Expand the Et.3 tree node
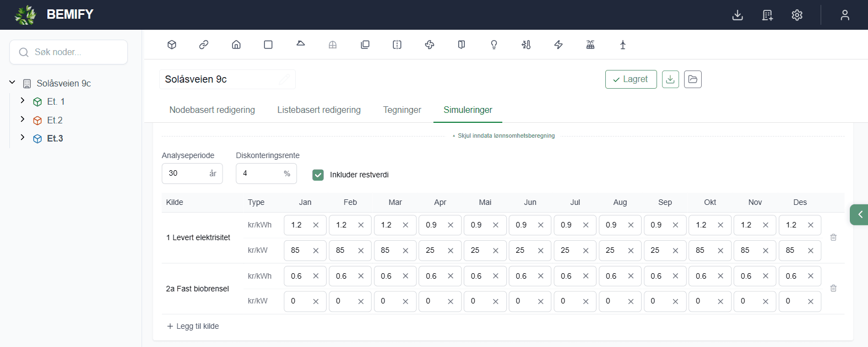The height and width of the screenshot is (347, 868). (x=23, y=138)
